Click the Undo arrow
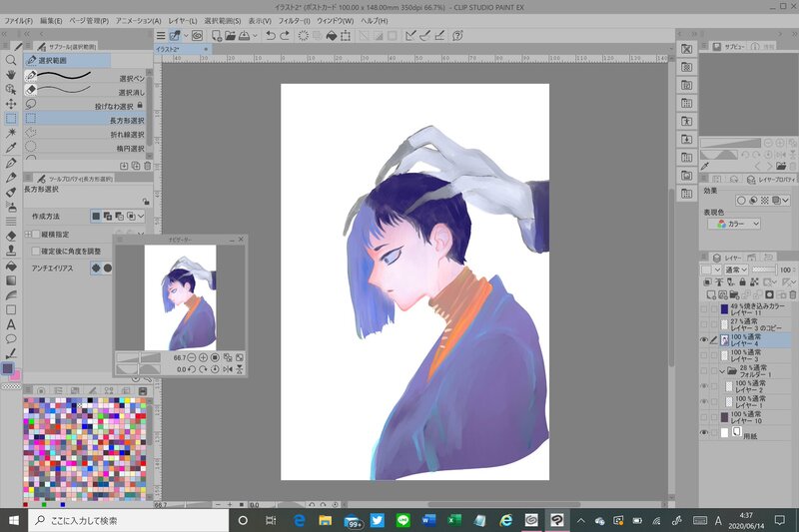 271,35
